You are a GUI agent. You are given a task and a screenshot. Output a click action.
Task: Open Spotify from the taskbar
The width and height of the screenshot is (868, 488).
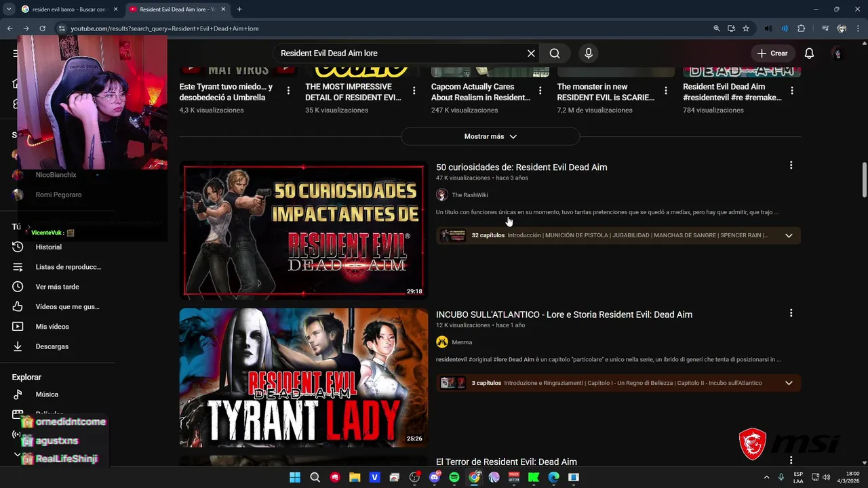click(x=454, y=477)
